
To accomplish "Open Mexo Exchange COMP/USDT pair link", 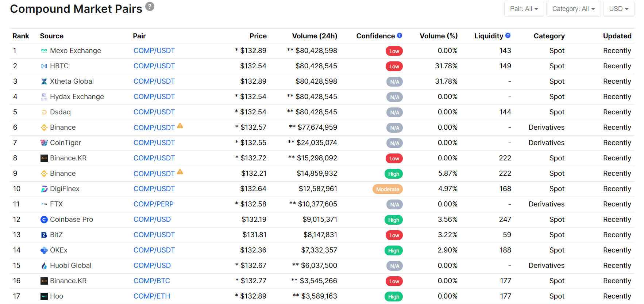I will point(154,51).
